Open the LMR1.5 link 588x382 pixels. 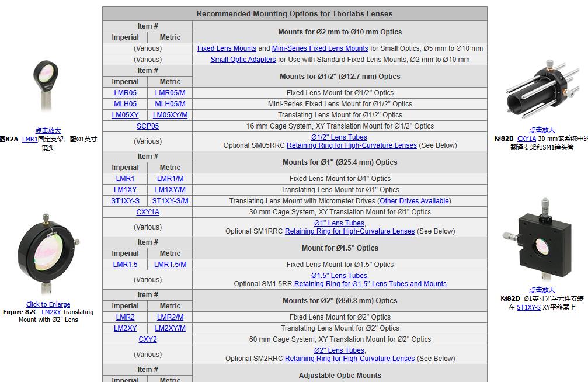click(x=125, y=265)
